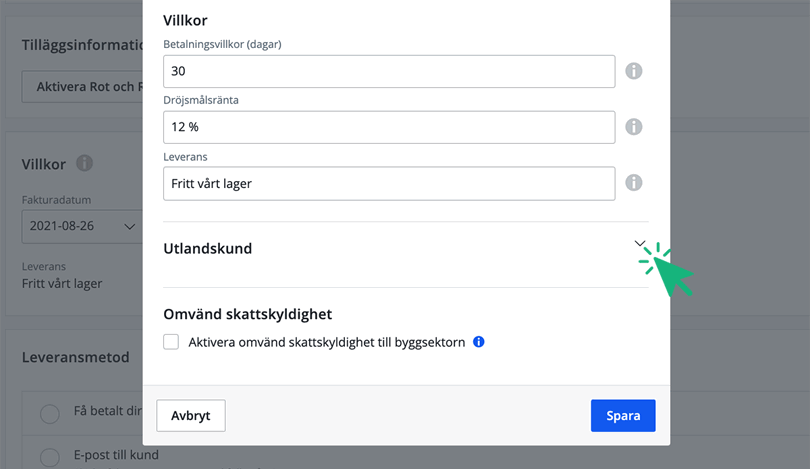
Task: Click Leveransmetod heading in background
Action: pos(75,357)
